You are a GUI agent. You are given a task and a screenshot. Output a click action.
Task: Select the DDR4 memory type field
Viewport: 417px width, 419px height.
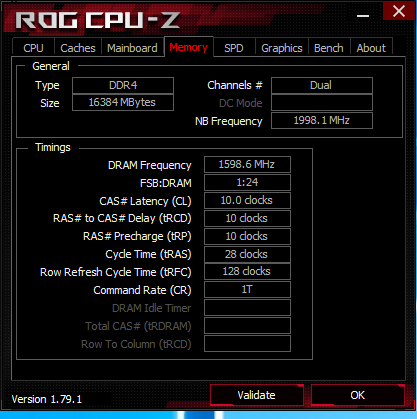[123, 85]
